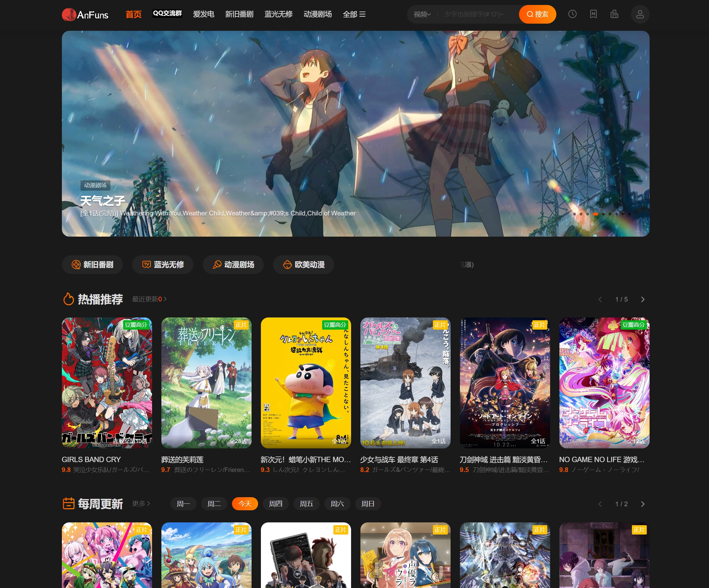The image size is (709, 588).
Task: Click the AnFuns logo
Action: [85, 14]
